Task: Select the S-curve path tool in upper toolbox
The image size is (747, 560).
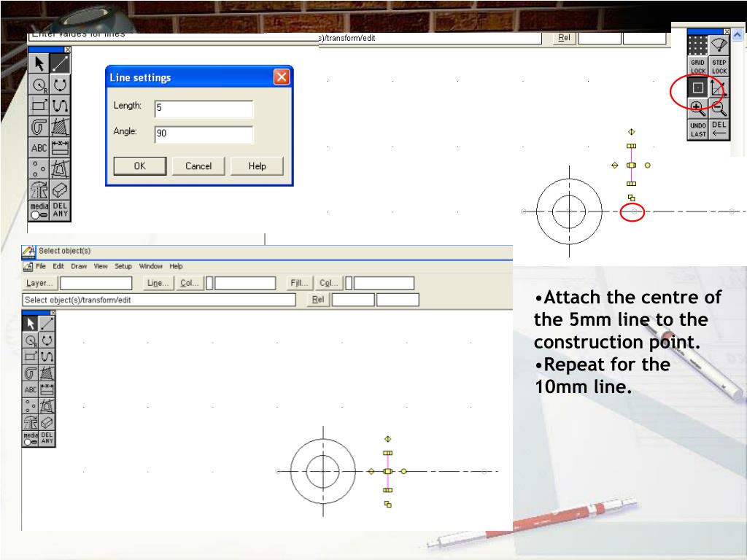Action: click(60, 105)
